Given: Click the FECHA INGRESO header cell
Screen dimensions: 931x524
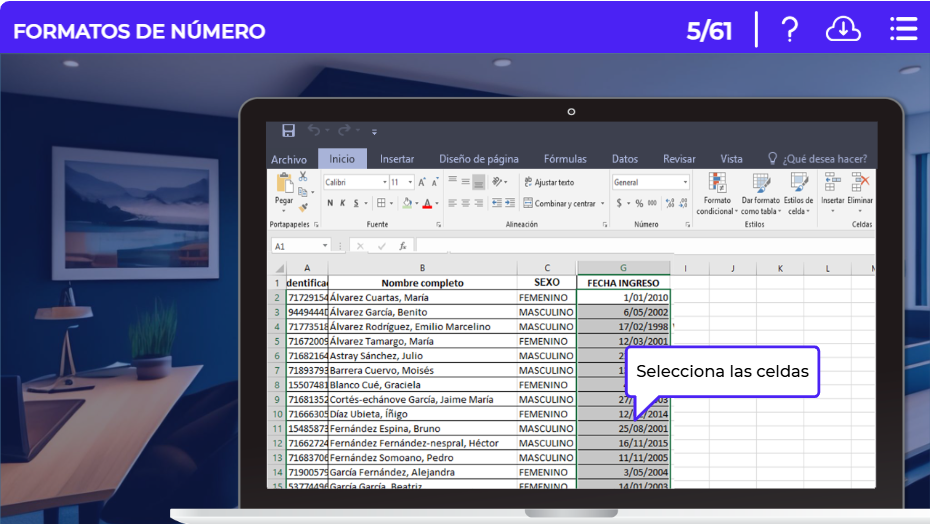Looking at the screenshot, I should click(x=623, y=283).
